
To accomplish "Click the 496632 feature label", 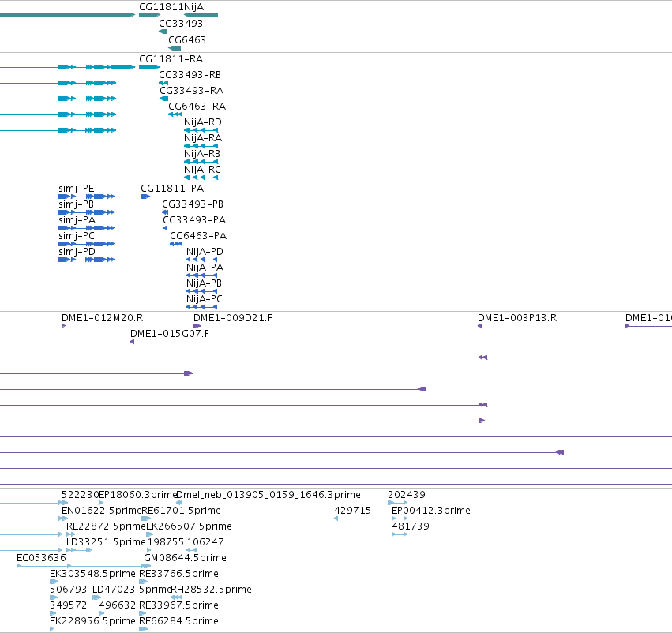I will pyautogui.click(x=118, y=605).
